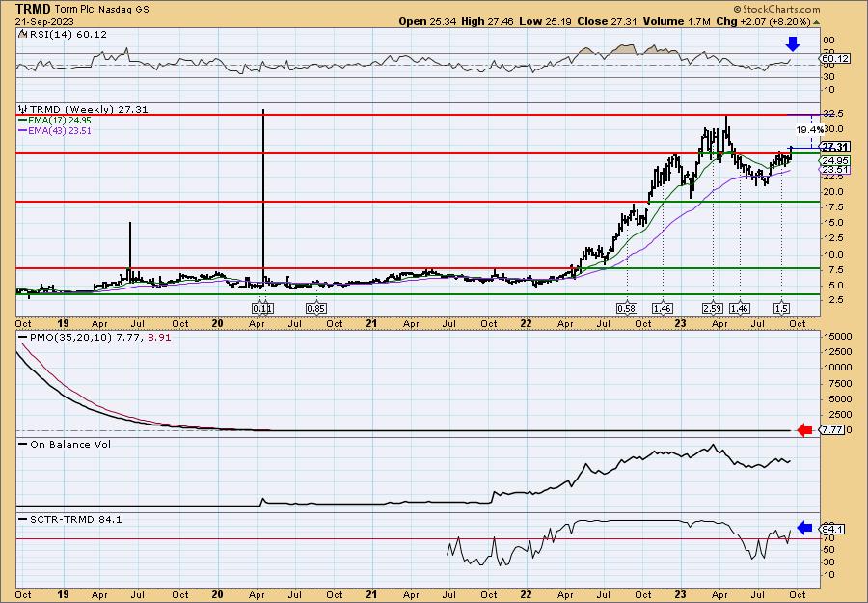
Task: Click the 0.58 volume label
Action: (627, 308)
